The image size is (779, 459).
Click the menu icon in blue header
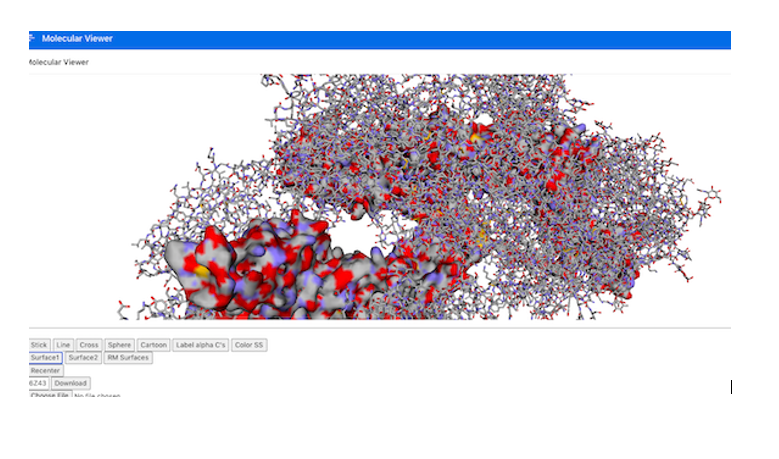tap(32, 38)
